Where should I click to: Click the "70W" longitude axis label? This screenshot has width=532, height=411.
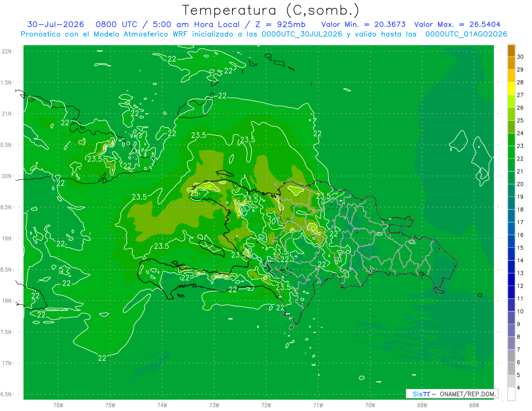370,405
